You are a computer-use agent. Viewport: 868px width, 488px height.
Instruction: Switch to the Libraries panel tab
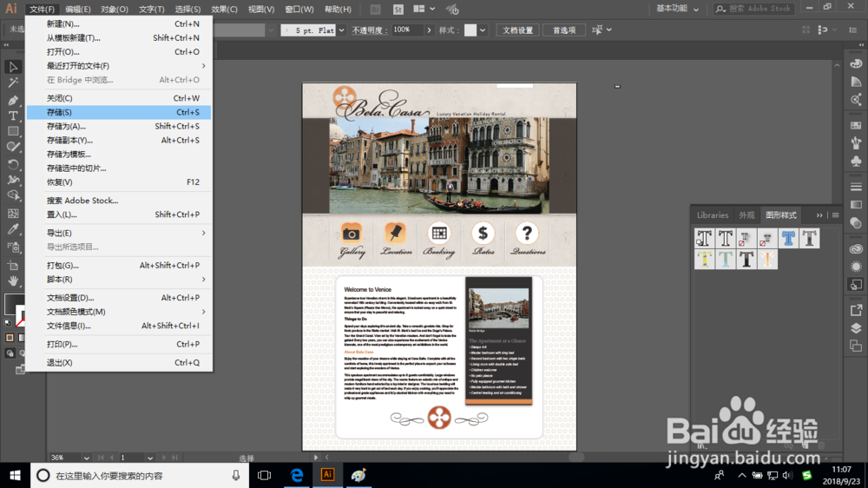[713, 215]
